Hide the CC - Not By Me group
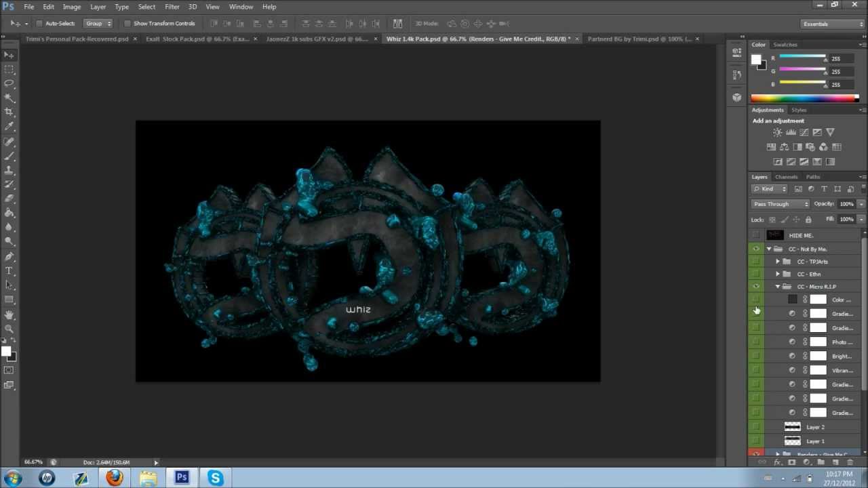Image resolution: width=868 pixels, height=488 pixels. (756, 249)
